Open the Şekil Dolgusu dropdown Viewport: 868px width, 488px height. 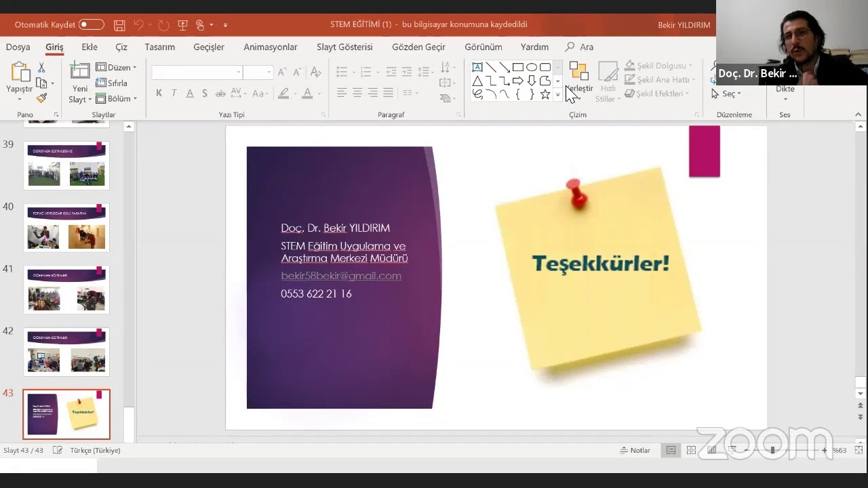pyautogui.click(x=658, y=66)
